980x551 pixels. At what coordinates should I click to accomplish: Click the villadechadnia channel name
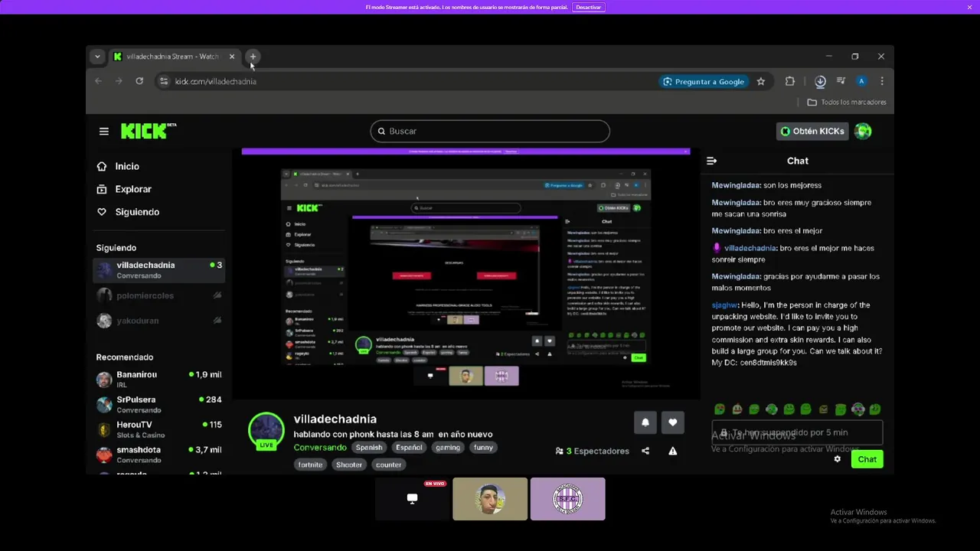pyautogui.click(x=335, y=419)
